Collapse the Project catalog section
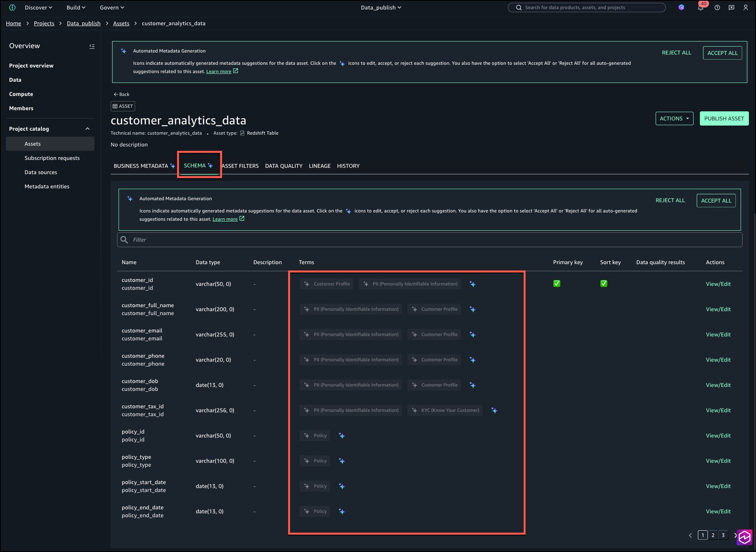This screenshot has width=756, height=552. (87, 129)
